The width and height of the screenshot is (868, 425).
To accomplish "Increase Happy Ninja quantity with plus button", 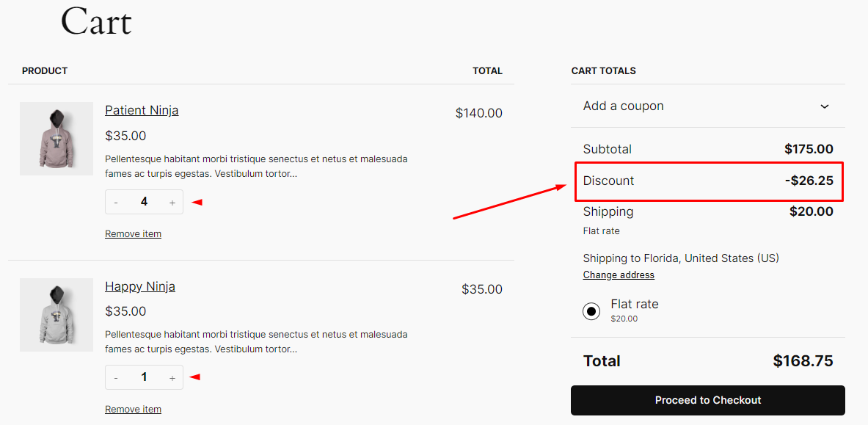I will [169, 377].
